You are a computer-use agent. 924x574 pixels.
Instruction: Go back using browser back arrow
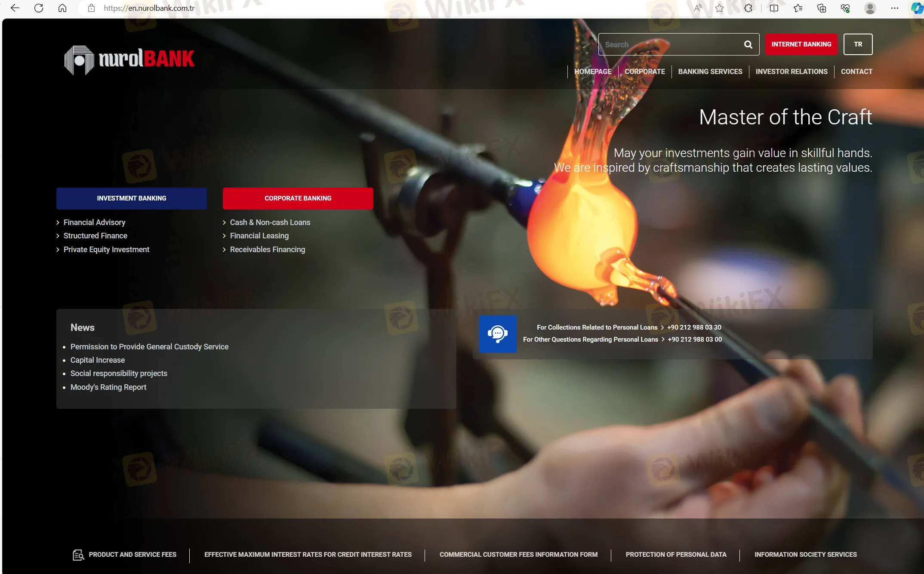(x=15, y=8)
